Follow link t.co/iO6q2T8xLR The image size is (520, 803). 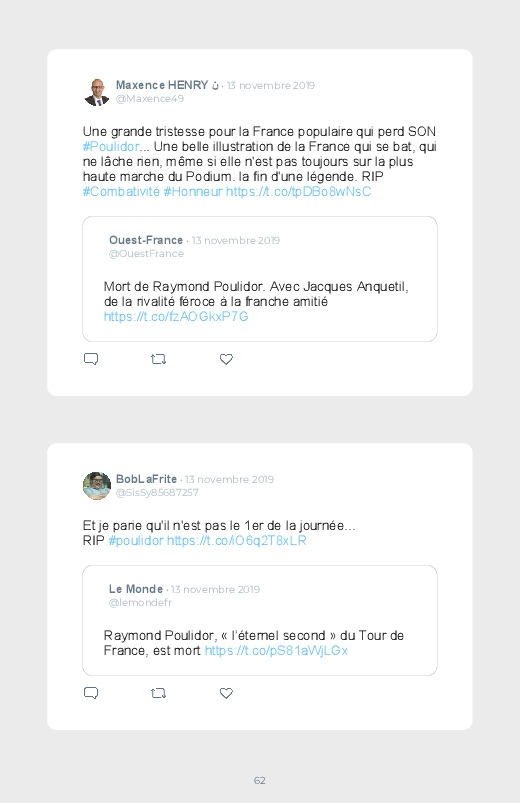237,541
